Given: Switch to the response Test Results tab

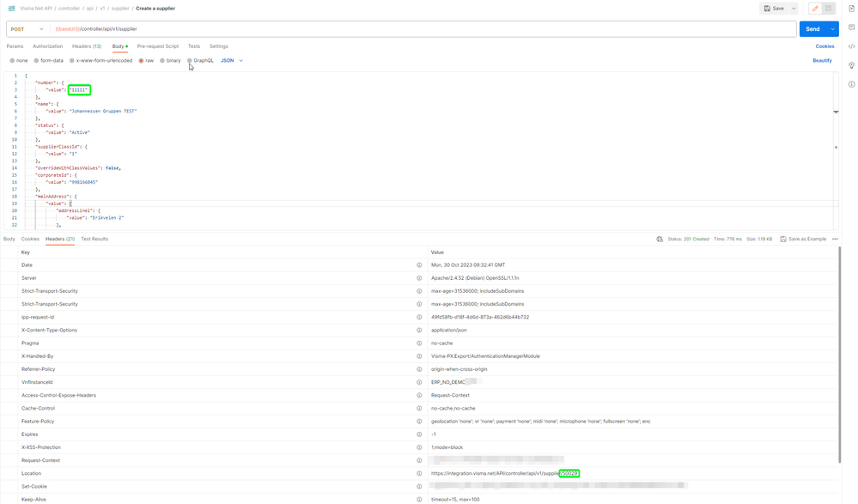Looking at the screenshot, I should [x=94, y=240].
